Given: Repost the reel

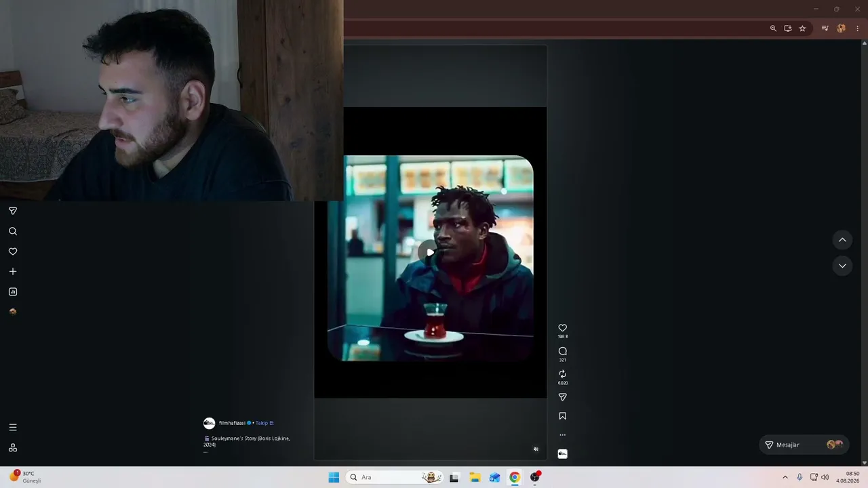Looking at the screenshot, I should pos(562,374).
